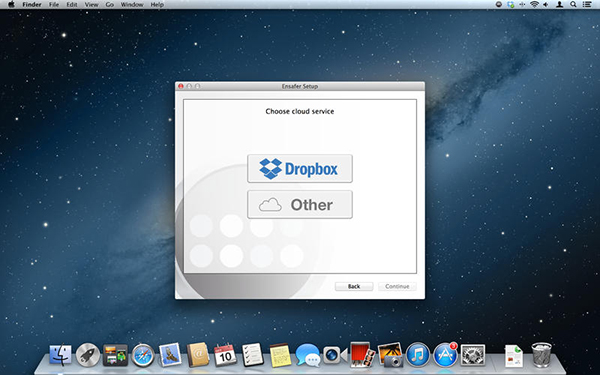This screenshot has width=600, height=375.
Task: Open the Ensafer menu bar status icon
Action: 499,4
